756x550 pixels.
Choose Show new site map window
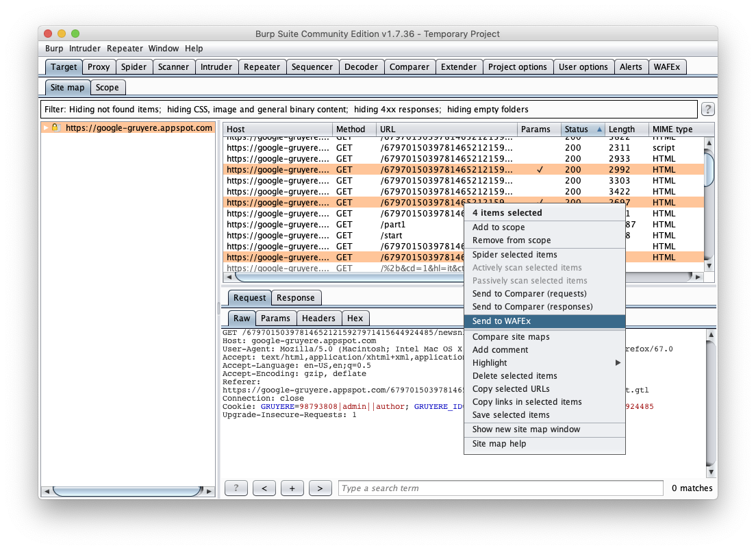544,429
